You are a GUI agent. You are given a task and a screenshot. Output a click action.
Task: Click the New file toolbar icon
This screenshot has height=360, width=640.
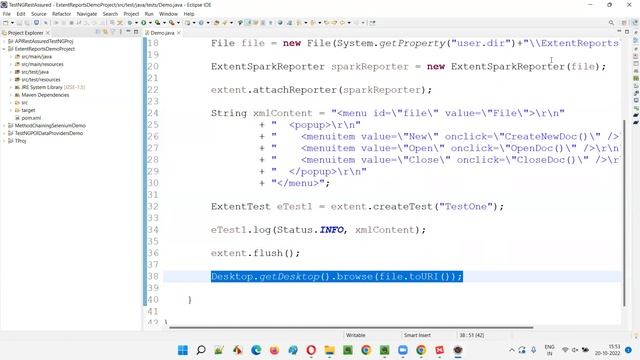click(x=6, y=23)
